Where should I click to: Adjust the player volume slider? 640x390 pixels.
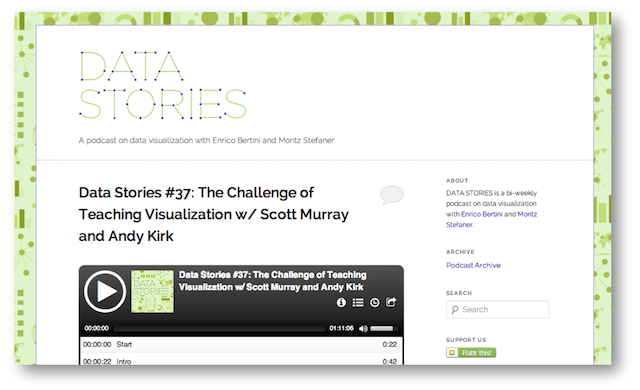click(x=382, y=328)
